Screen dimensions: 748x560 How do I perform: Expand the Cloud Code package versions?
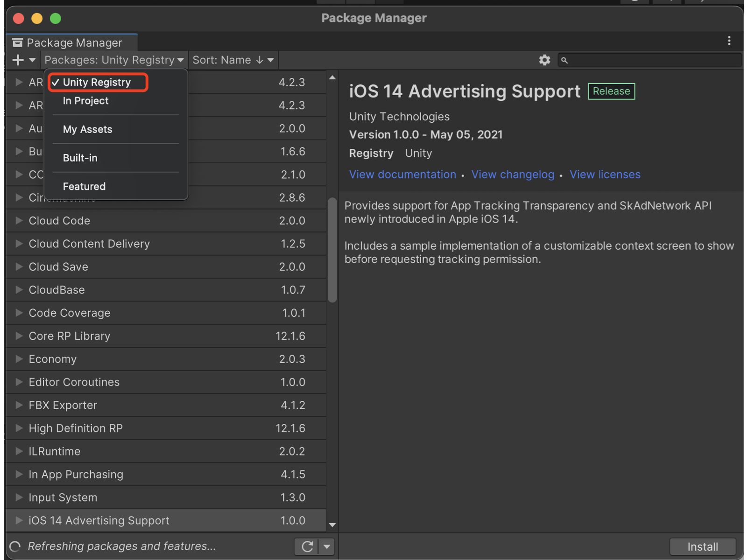(19, 220)
